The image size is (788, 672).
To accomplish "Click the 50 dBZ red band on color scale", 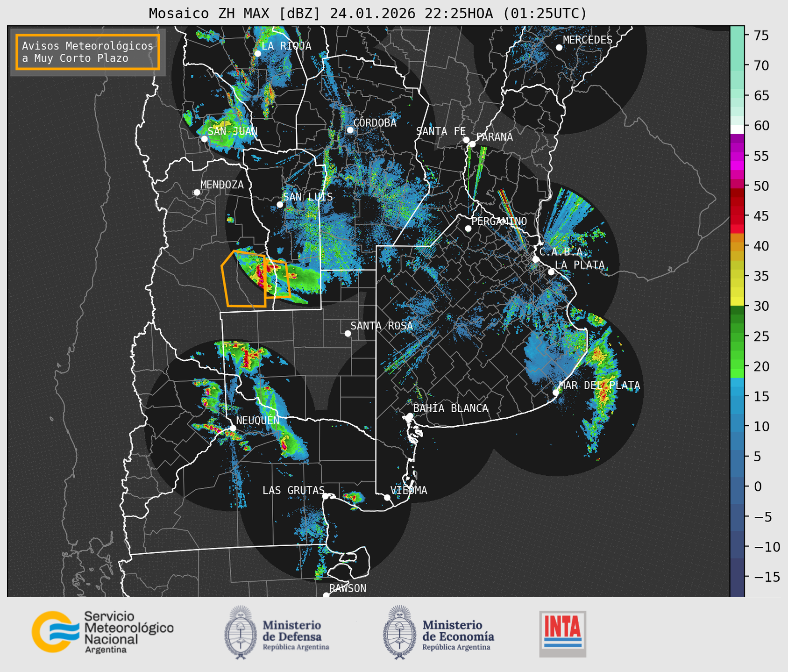I will point(737,184).
